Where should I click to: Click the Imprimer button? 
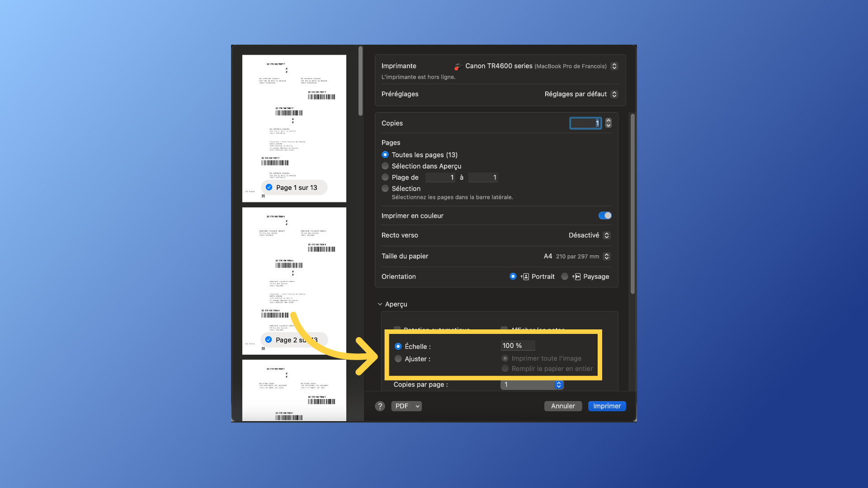coord(607,406)
